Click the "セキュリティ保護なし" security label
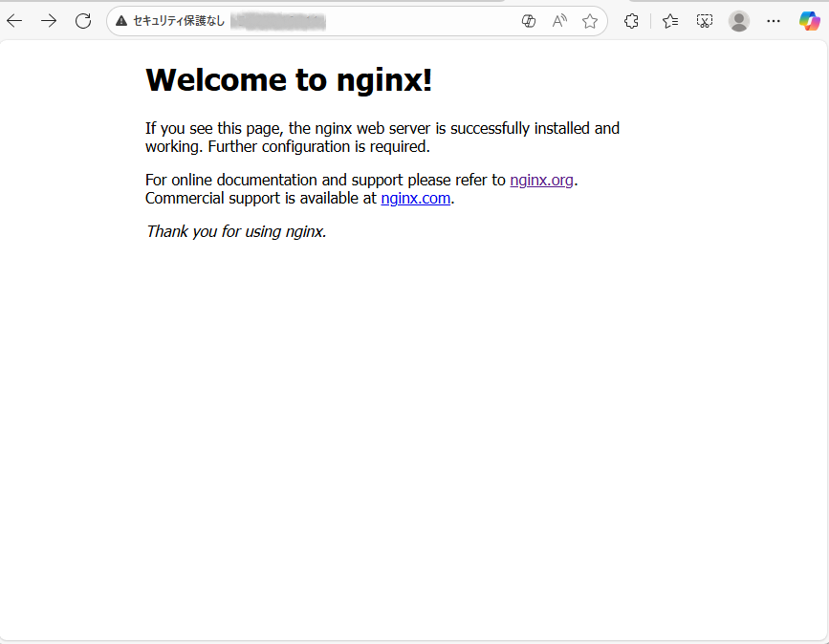Image resolution: width=829 pixels, height=644 pixels. point(179,21)
